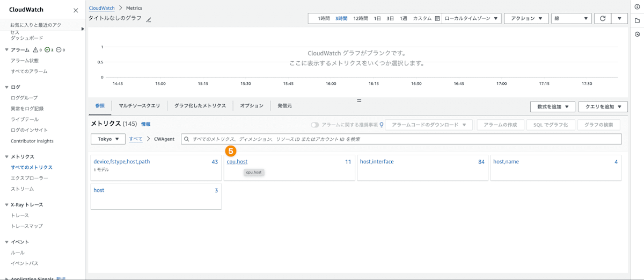Screen dimensions: 644x280
Task: Open Contributor Insights in the sidebar
Action: click(32, 141)
